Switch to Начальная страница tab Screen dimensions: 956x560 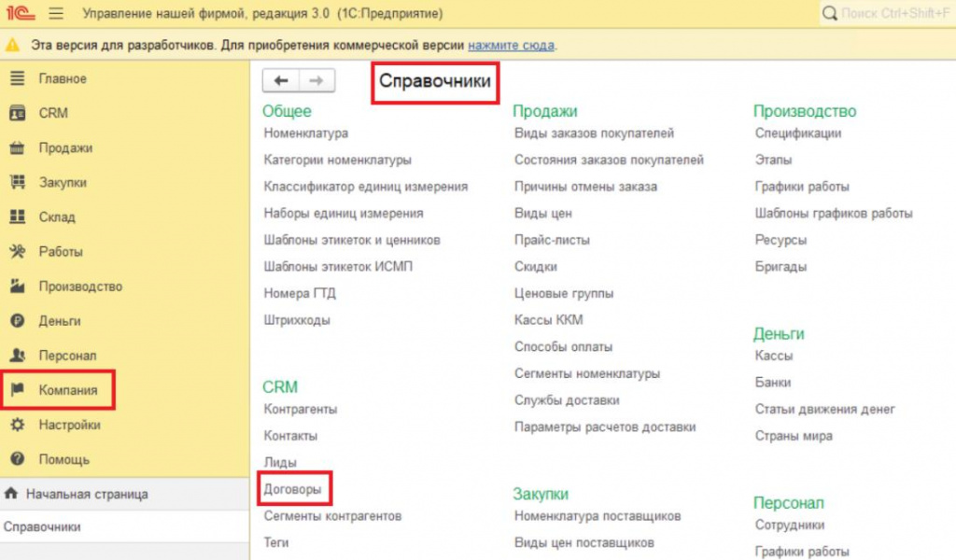(87, 494)
